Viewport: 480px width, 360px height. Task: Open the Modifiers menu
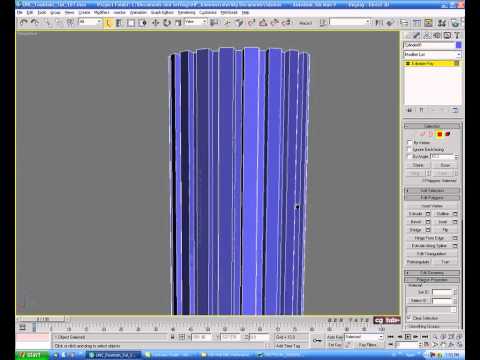(x=101, y=12)
